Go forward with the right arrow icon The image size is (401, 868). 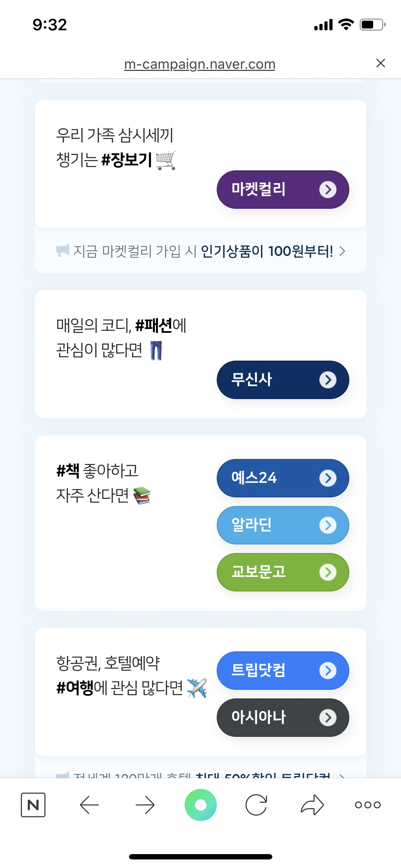145,805
